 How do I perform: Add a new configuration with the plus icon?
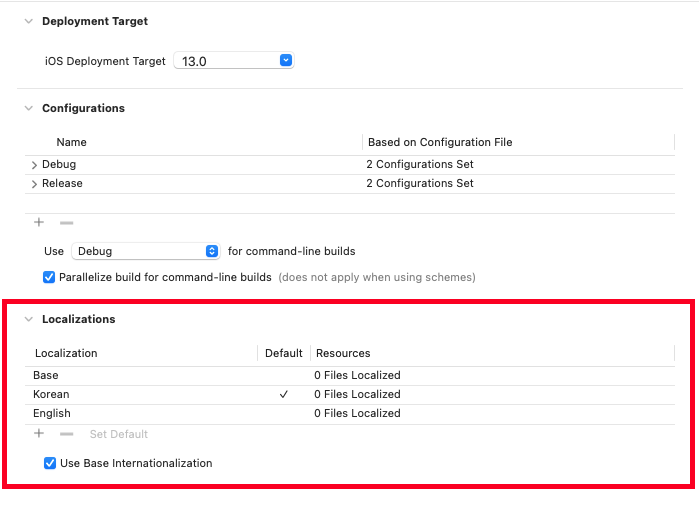(39, 222)
